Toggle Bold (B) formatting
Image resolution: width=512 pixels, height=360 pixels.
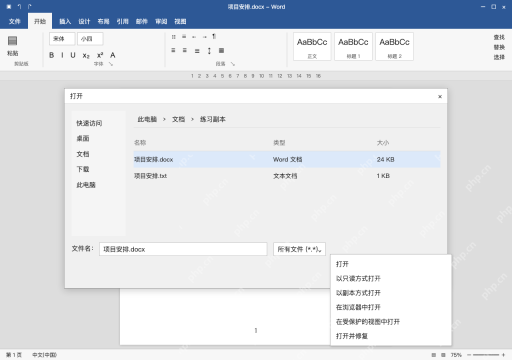[51, 55]
